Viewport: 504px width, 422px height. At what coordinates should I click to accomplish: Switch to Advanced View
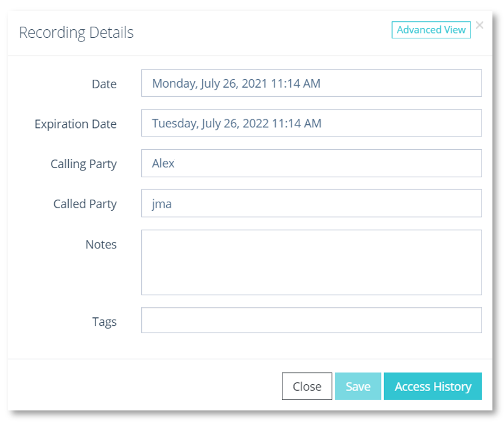(x=431, y=30)
